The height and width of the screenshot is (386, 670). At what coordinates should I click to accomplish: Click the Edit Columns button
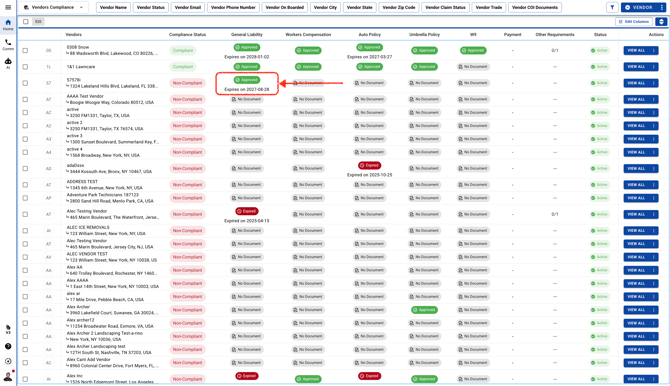[x=634, y=21]
